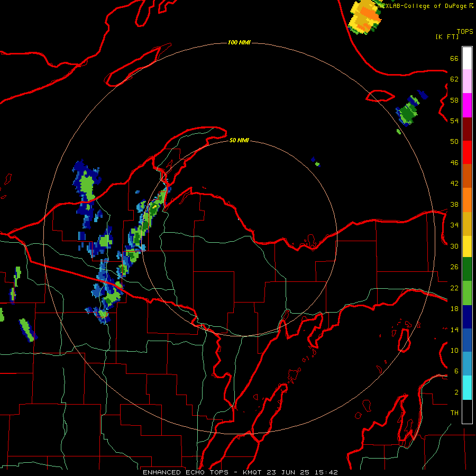The image size is (476, 476).
Task: Select the 54 legend scale label
Action: (454, 121)
